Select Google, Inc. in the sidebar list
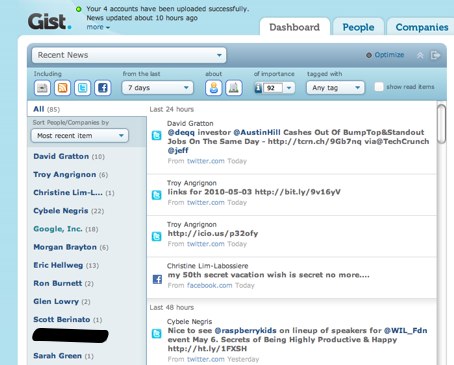454x365 pixels. point(66,229)
